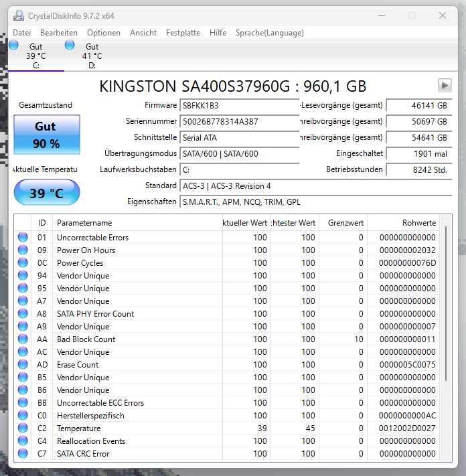Click the KINGSTON SA400S37960G drive title

point(233,86)
